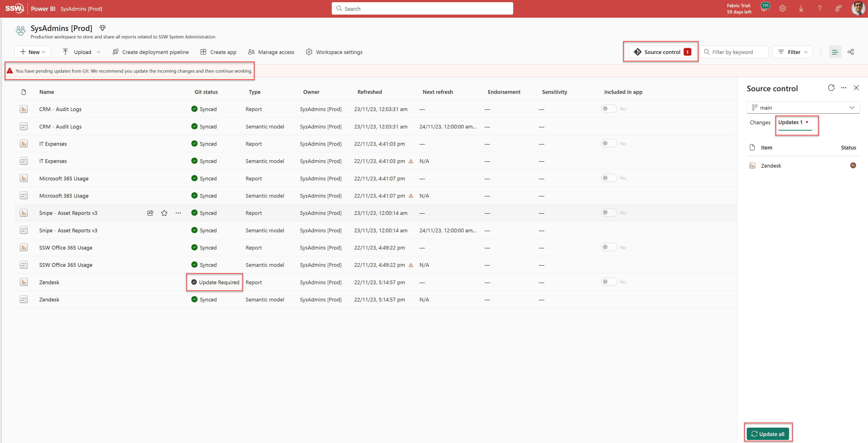Click the Filter by keyword field
Viewport: 868px width, 443px height.
(x=735, y=52)
